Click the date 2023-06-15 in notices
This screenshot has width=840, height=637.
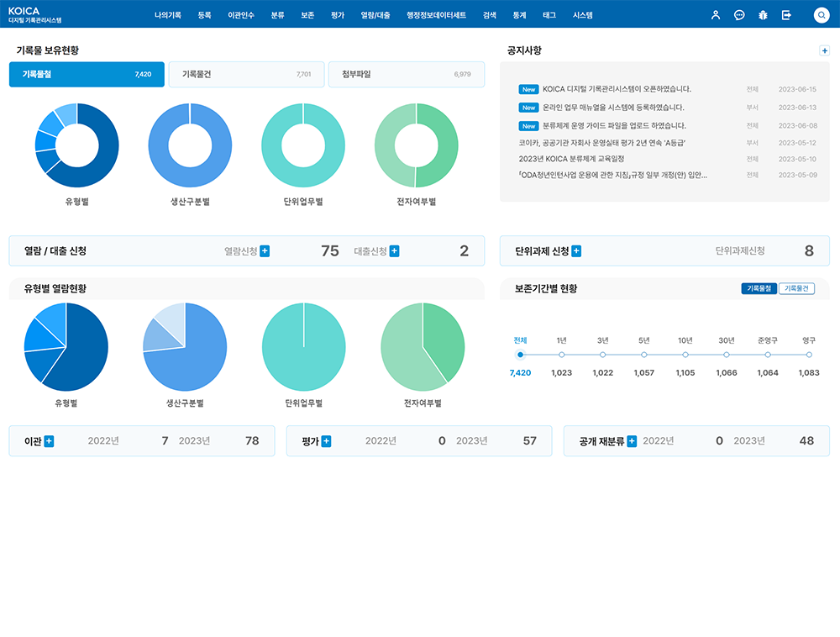pyautogui.click(x=797, y=89)
